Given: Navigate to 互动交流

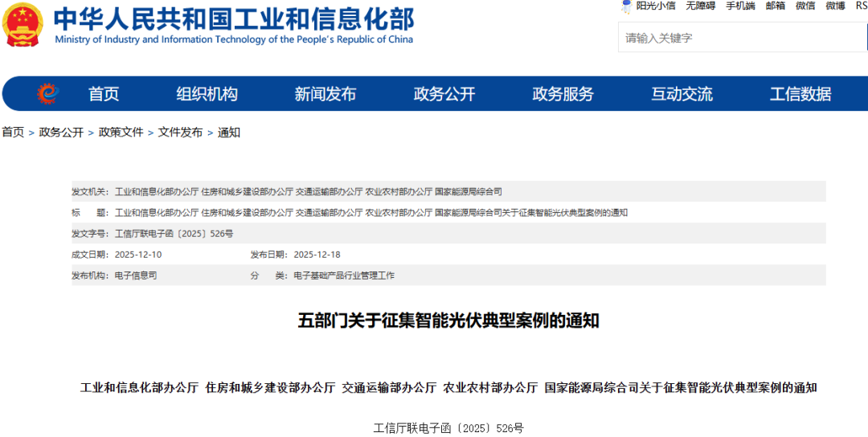Looking at the screenshot, I should pyautogui.click(x=682, y=94).
